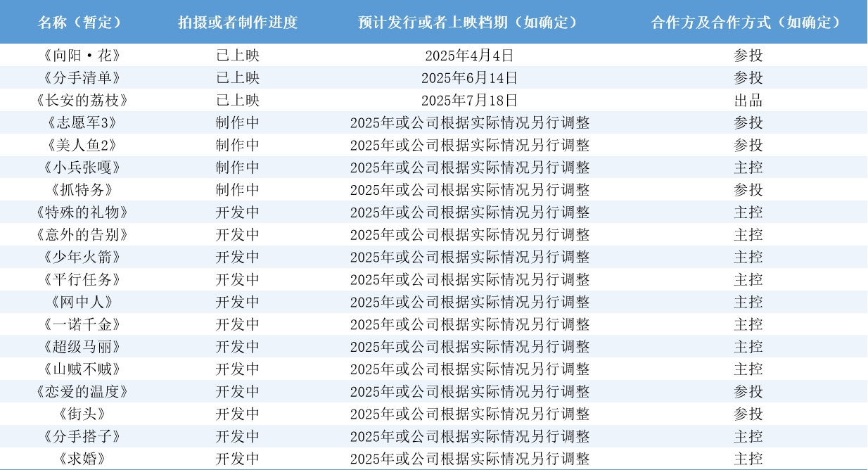Select the cell 《向阳·花》

(x=82, y=56)
